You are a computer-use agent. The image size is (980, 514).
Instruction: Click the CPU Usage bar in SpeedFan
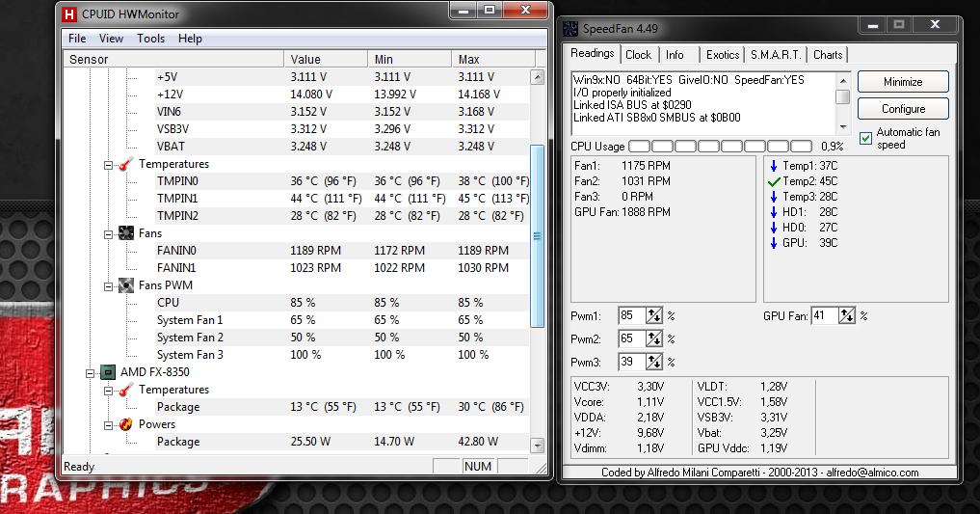(720, 147)
